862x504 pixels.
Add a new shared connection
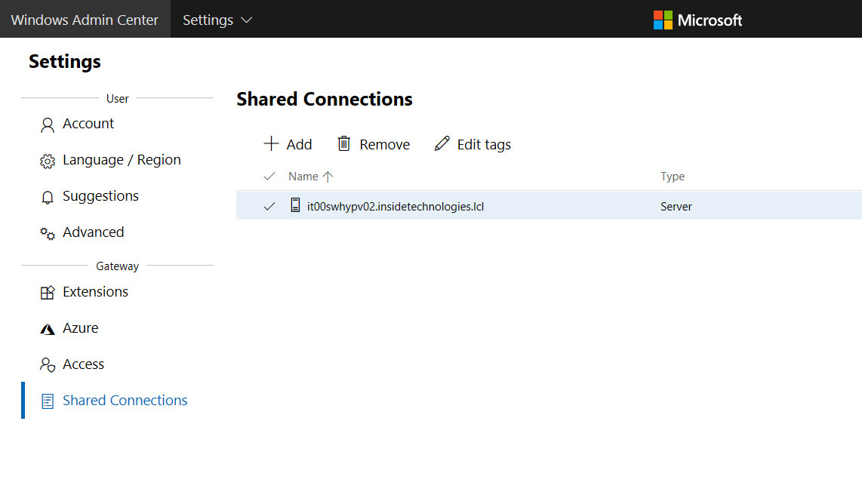288,144
